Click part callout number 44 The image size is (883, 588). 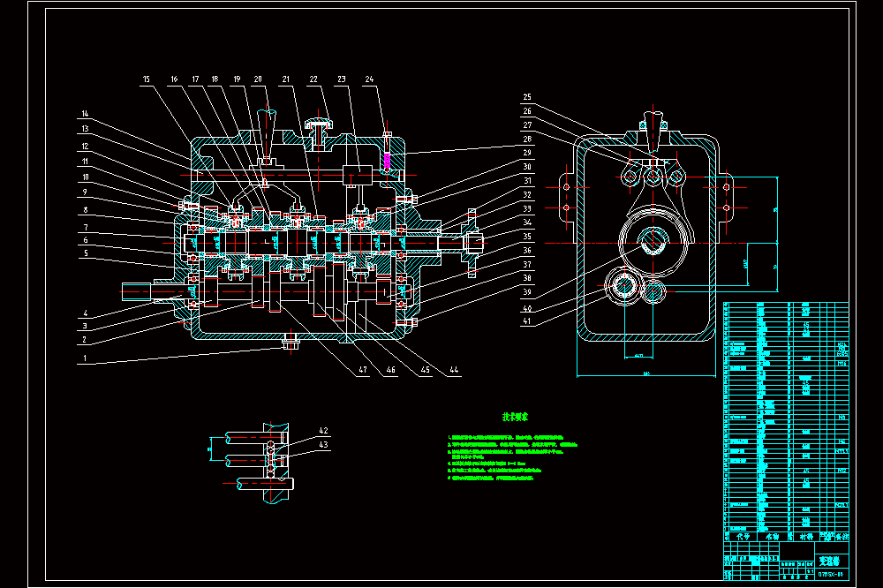[454, 370]
